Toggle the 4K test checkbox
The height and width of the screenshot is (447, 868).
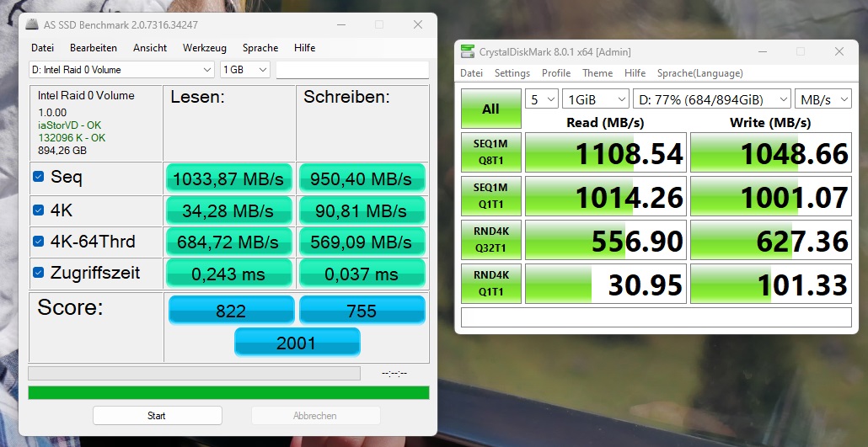[38, 210]
